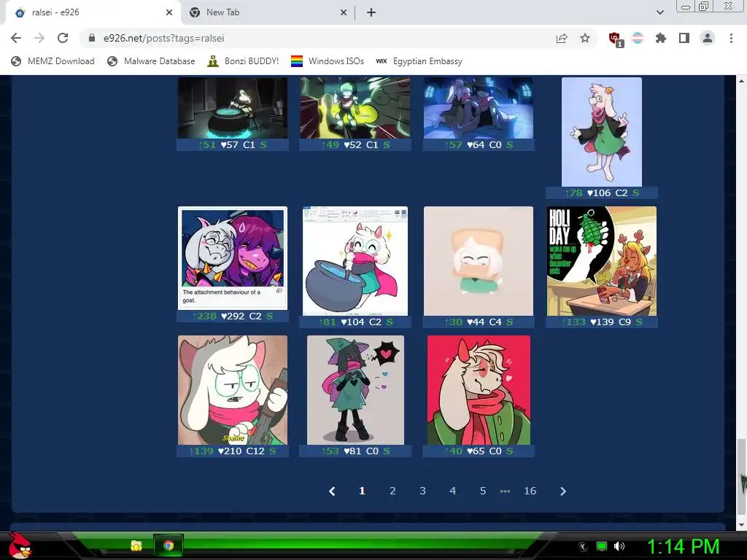Image resolution: width=747 pixels, height=560 pixels.
Task: Open the striped flag extension icon
Action: point(638,38)
